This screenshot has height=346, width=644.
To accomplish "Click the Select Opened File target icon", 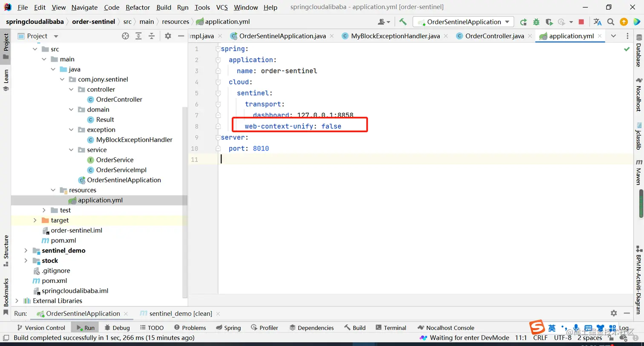I will click(125, 36).
